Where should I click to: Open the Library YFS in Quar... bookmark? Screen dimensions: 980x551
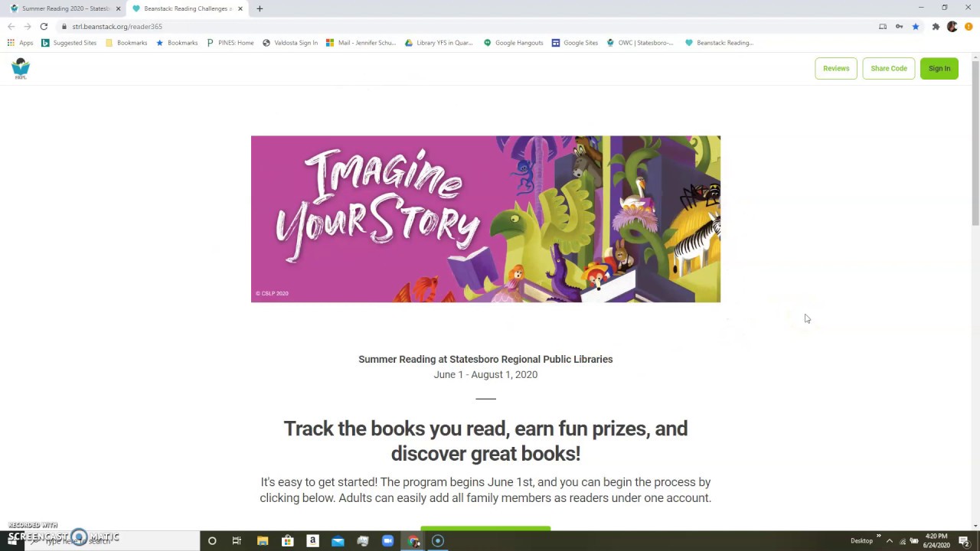click(x=439, y=43)
